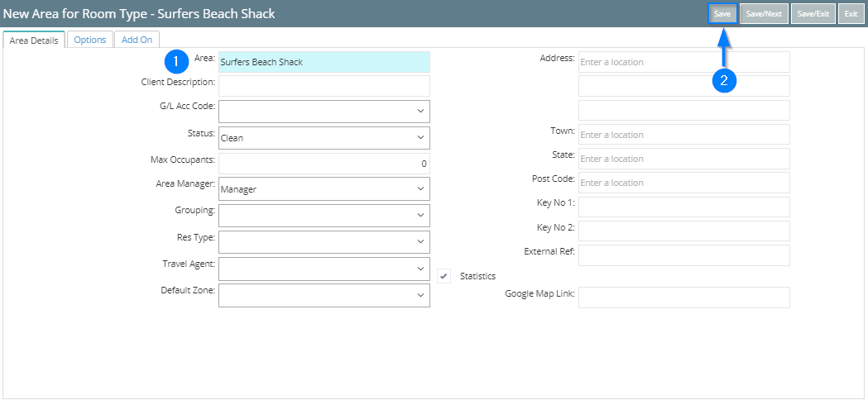The width and height of the screenshot is (868, 400).
Task: Select the Google Map Link field
Action: [683, 298]
